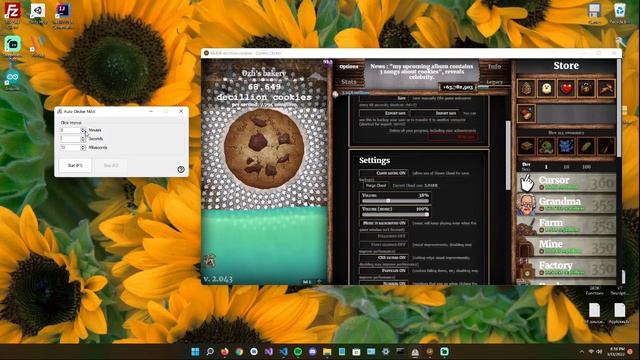This screenshot has height=360, width=640.
Task: Select buy amount 10 in Store
Action: coord(566,167)
